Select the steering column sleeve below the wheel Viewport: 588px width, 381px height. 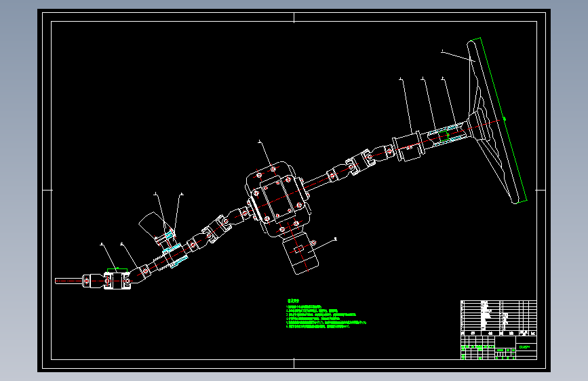coord(446,136)
